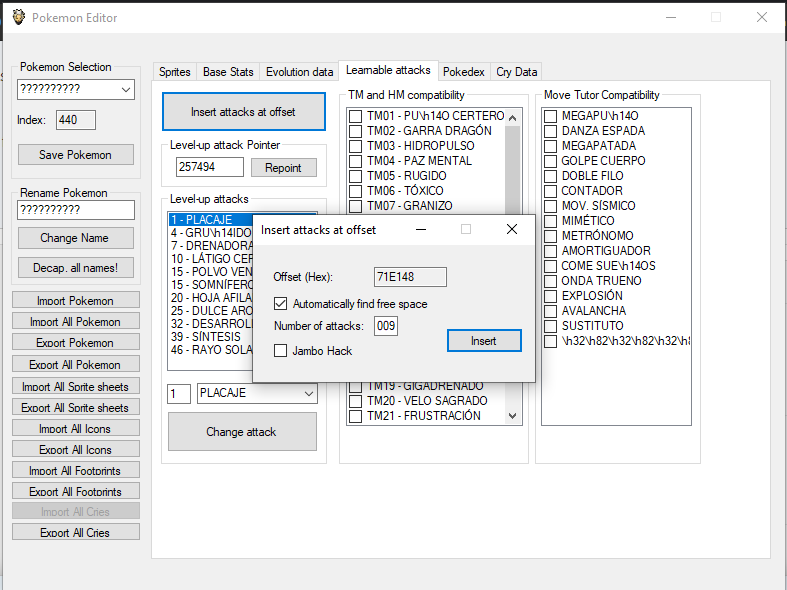Open the Evolution data tab
The image size is (787, 590).
coord(299,72)
